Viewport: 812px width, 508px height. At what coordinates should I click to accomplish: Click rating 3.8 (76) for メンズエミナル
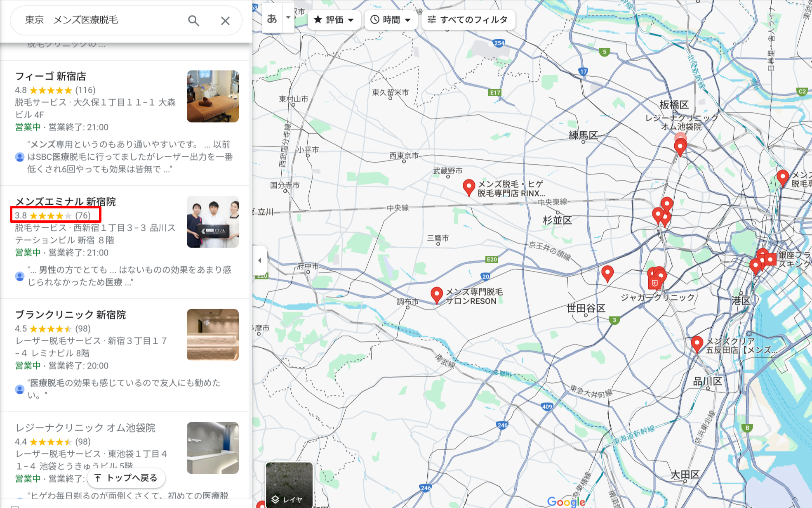pos(53,215)
